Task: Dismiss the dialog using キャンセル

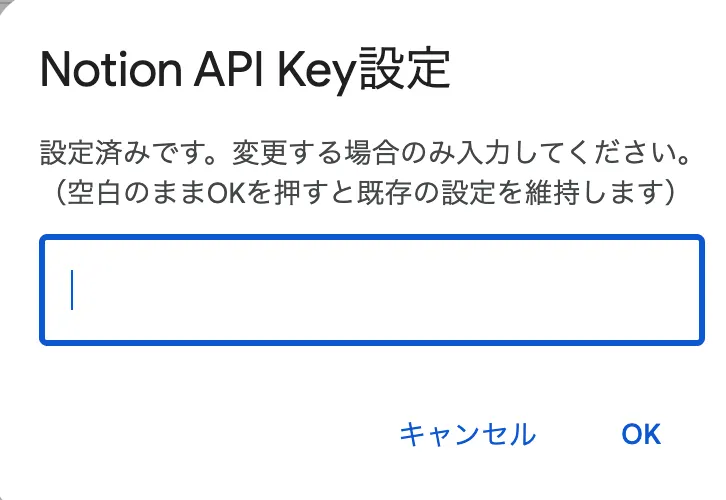Action: click(467, 433)
